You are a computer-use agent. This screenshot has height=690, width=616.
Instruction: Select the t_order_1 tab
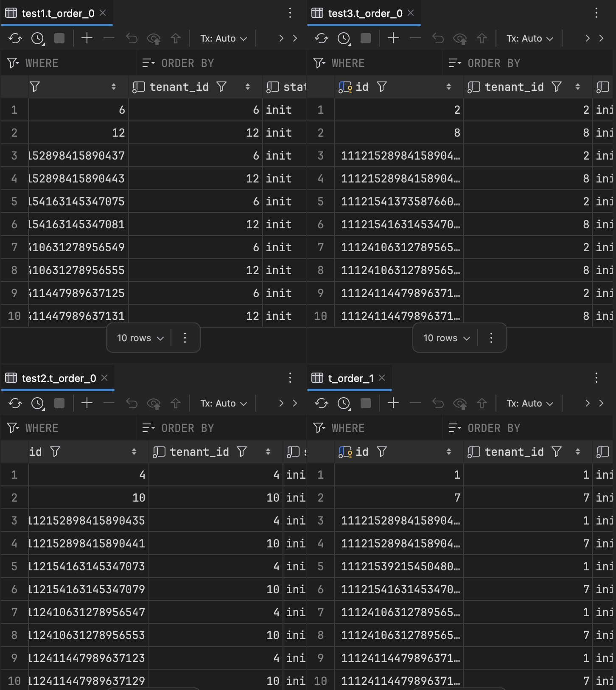point(350,378)
